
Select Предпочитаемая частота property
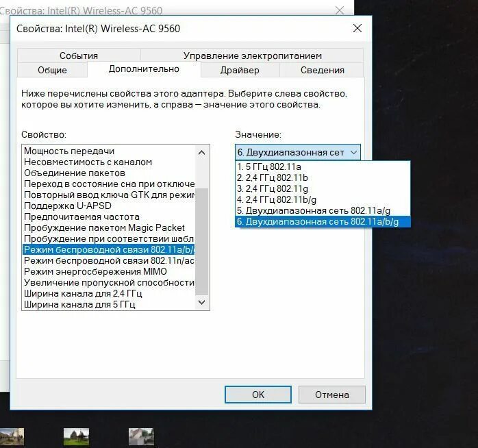[108, 217]
